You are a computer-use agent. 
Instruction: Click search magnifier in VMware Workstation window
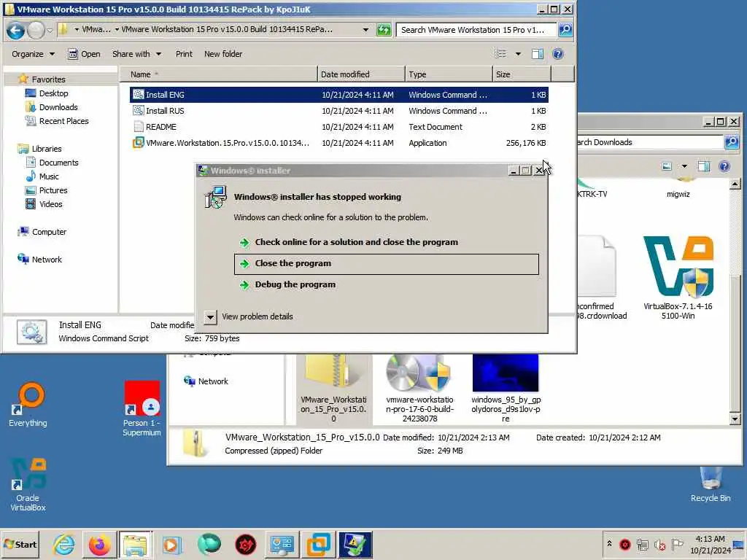point(565,29)
